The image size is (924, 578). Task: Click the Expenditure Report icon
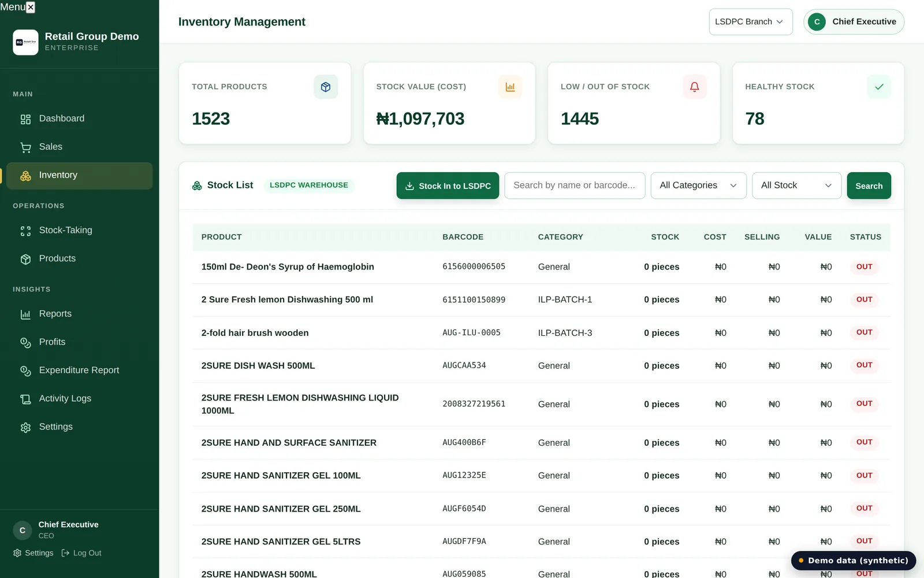click(25, 371)
